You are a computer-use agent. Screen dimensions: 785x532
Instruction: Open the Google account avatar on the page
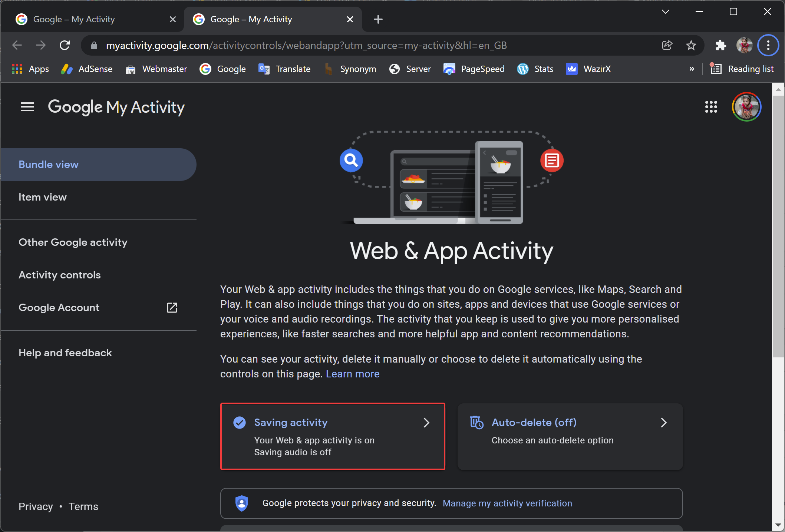coord(746,107)
